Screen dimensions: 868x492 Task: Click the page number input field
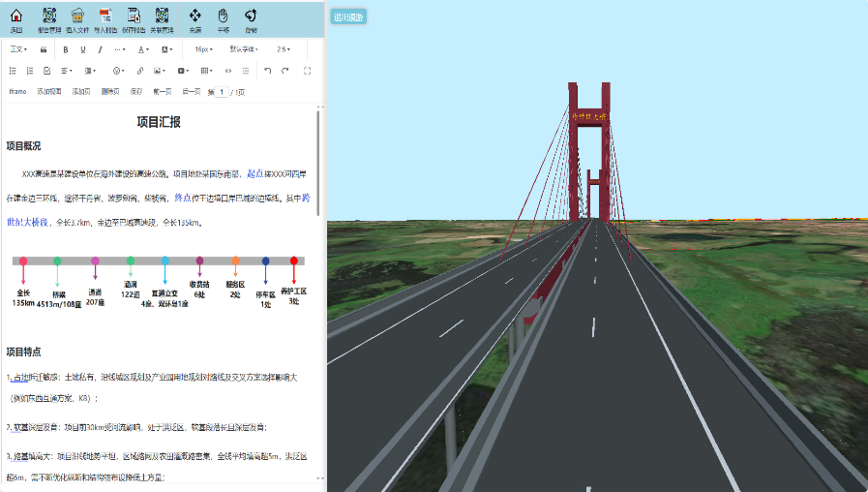[222, 92]
